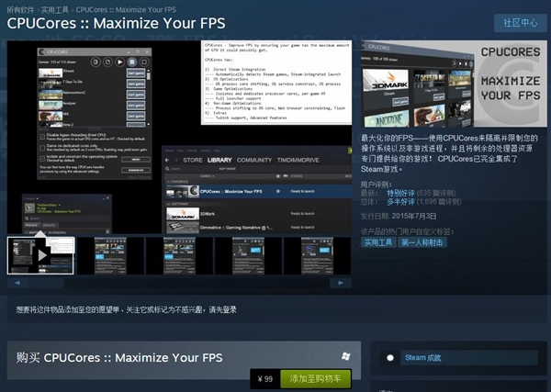Select the third screenshot thumbnail

point(179,256)
